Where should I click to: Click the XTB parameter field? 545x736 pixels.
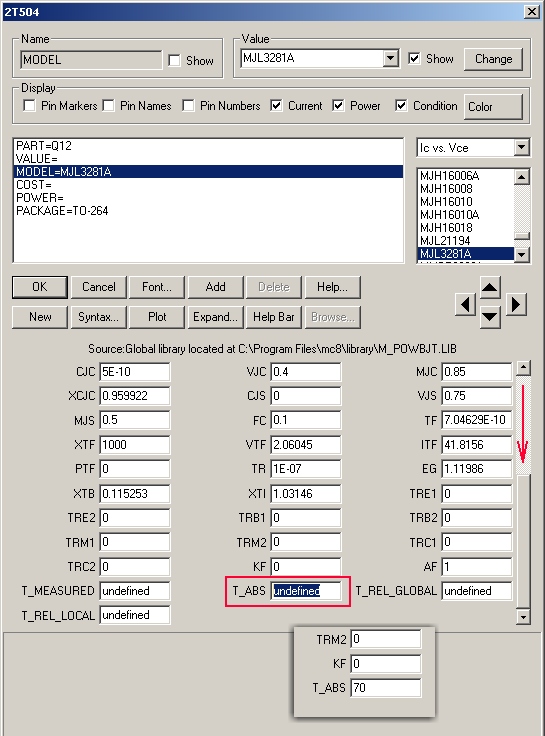click(x=135, y=493)
